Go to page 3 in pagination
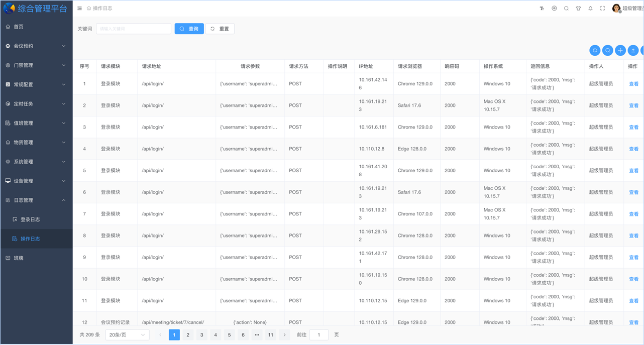 click(x=201, y=335)
